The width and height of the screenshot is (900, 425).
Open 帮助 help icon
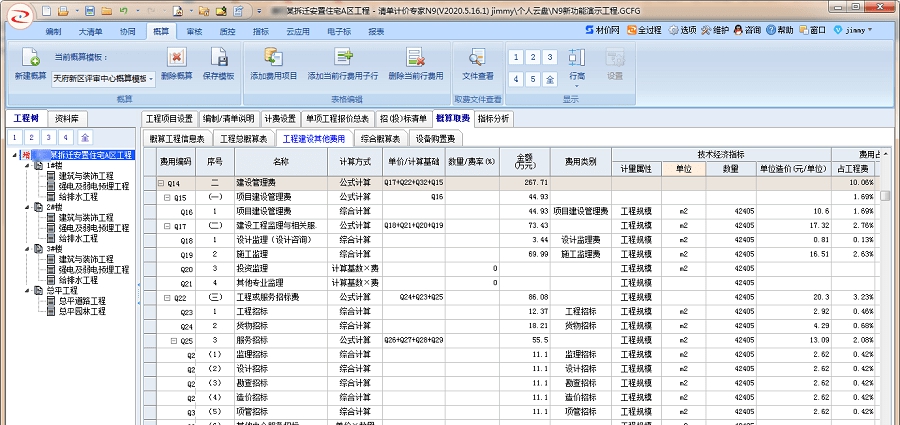pos(779,30)
